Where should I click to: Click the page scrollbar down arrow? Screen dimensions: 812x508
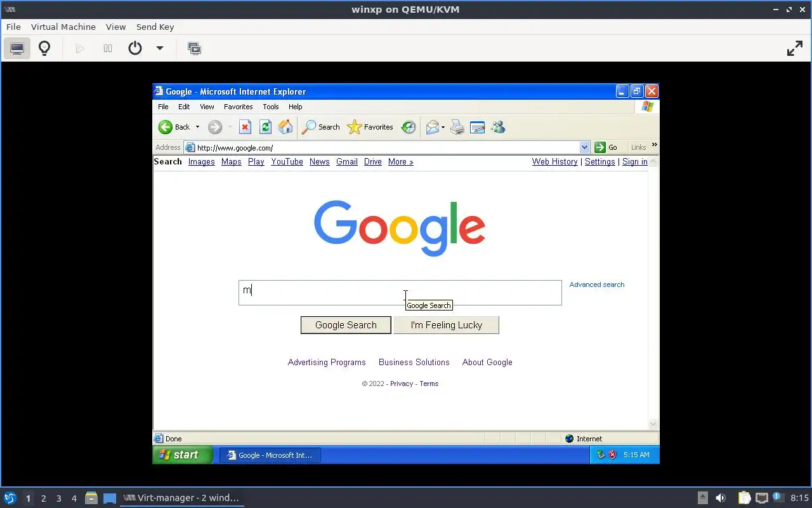click(653, 424)
